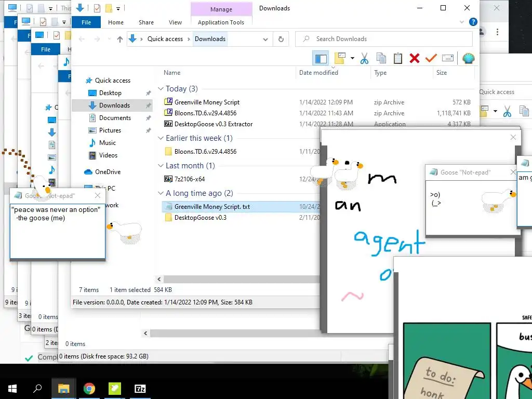Go up one folder level
This screenshot has height=399, width=532.
tap(120, 39)
